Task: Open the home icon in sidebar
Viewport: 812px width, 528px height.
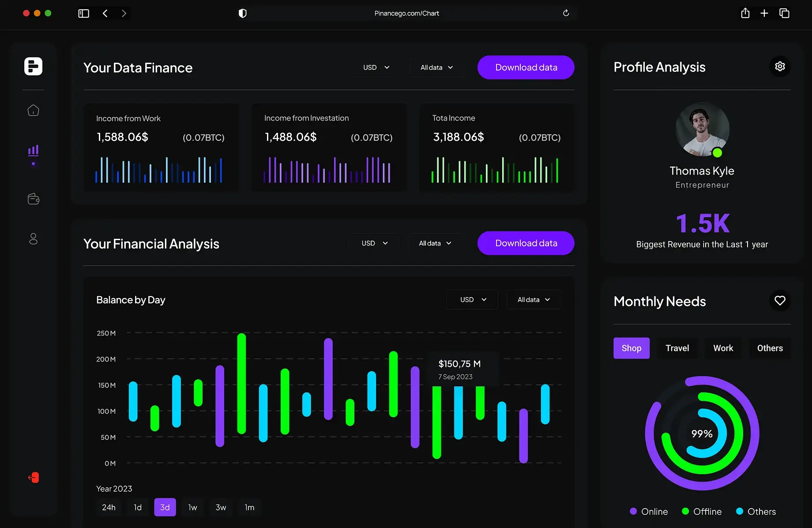Action: (34, 110)
